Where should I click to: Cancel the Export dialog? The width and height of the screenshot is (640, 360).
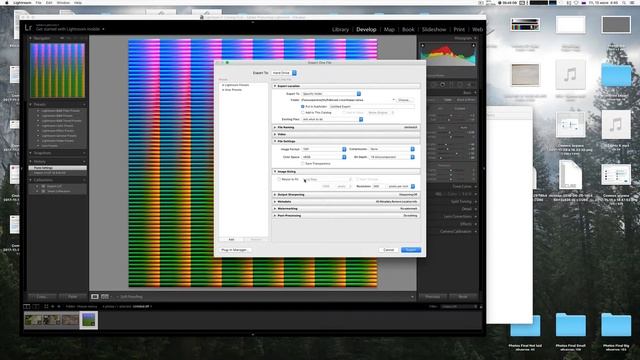389,250
